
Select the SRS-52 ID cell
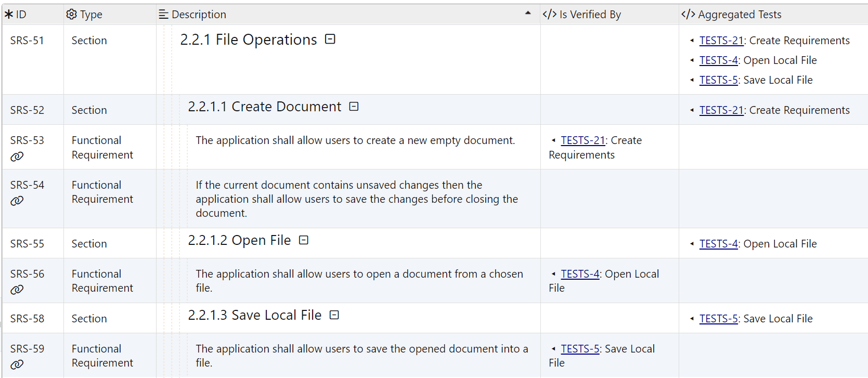33,110
